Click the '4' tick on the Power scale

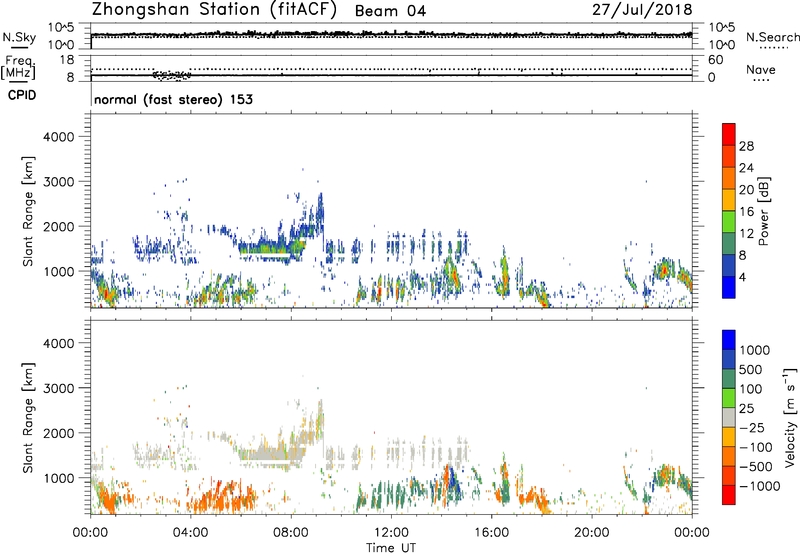pyautogui.click(x=742, y=277)
